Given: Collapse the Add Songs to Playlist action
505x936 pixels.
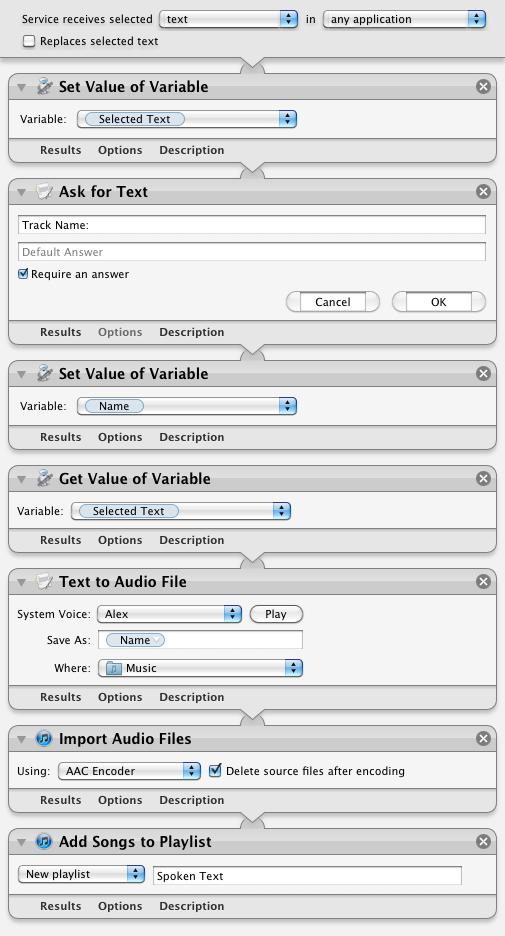Looking at the screenshot, I should tap(21, 842).
